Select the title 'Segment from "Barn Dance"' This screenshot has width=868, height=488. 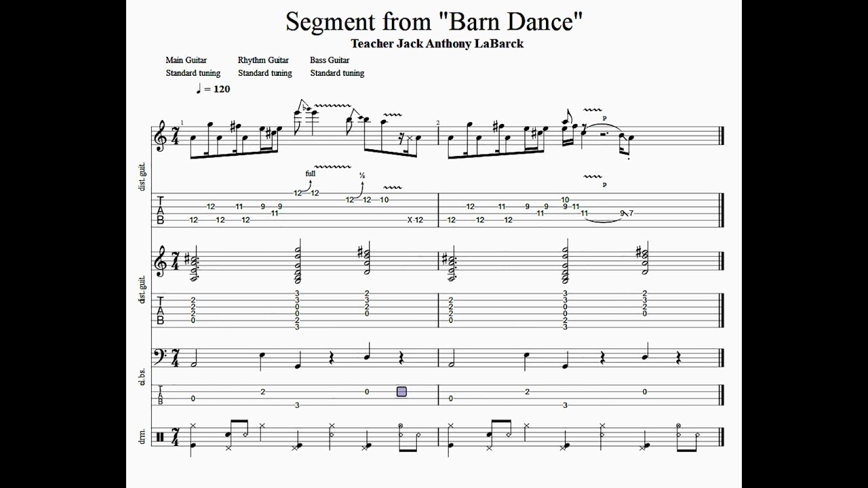tap(434, 22)
